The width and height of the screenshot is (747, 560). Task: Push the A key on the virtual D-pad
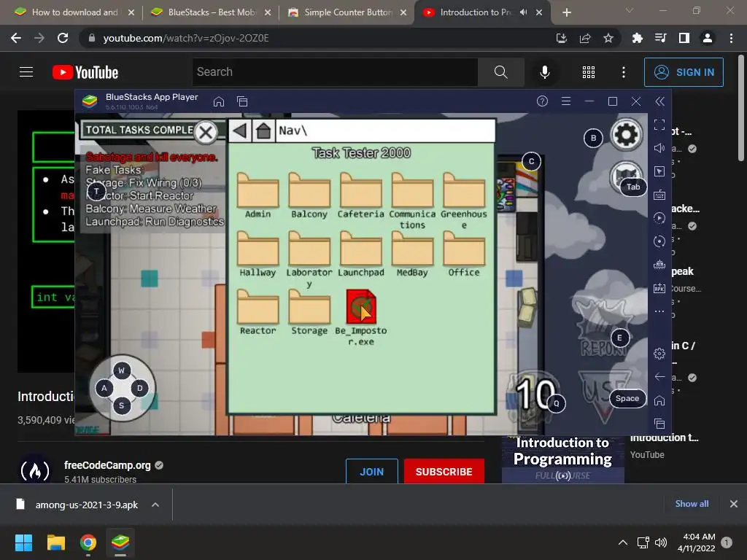coord(104,388)
